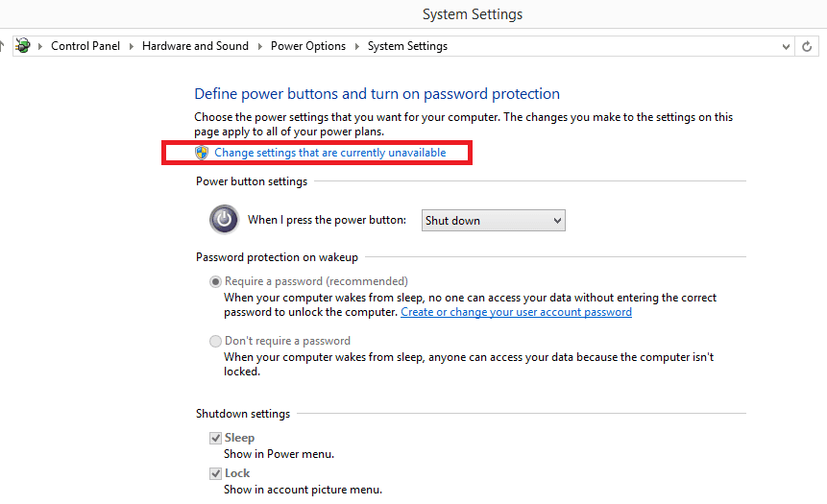Expand the arrow after Power Options breadcrumb
827x504 pixels.
[357, 46]
